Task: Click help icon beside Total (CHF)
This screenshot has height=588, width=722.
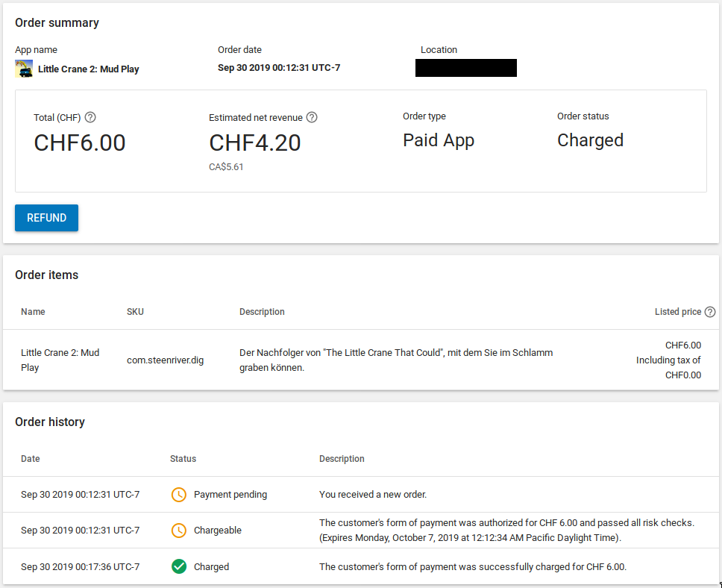Action: [90, 117]
